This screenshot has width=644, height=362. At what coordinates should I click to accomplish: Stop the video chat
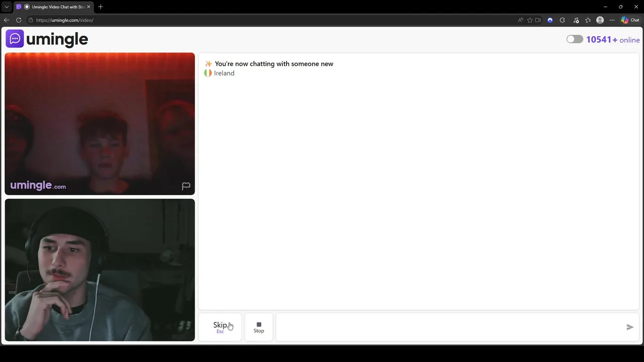click(x=259, y=327)
